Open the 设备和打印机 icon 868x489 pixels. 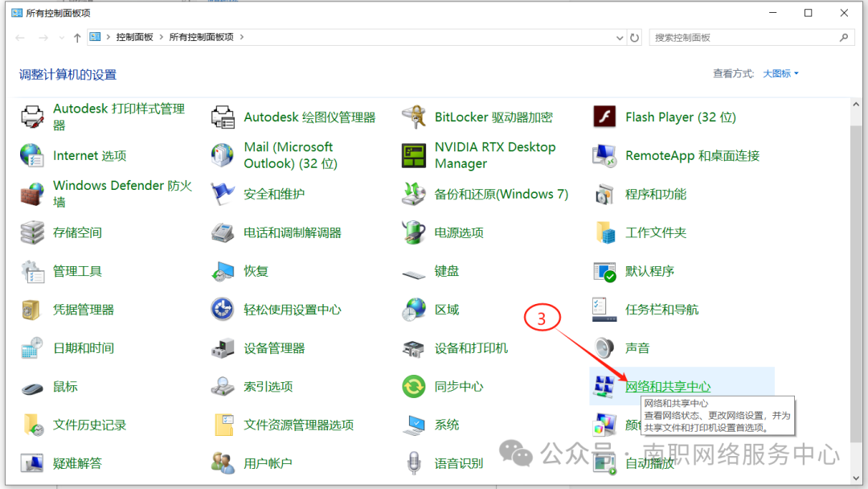pos(414,347)
